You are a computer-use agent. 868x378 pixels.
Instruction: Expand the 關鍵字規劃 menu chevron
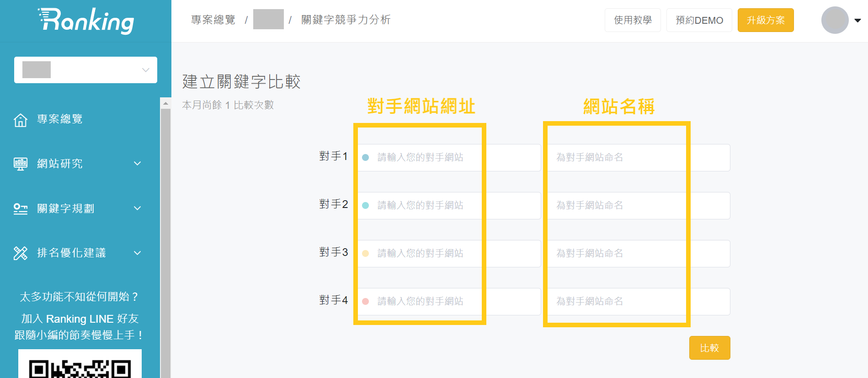pyautogui.click(x=137, y=208)
